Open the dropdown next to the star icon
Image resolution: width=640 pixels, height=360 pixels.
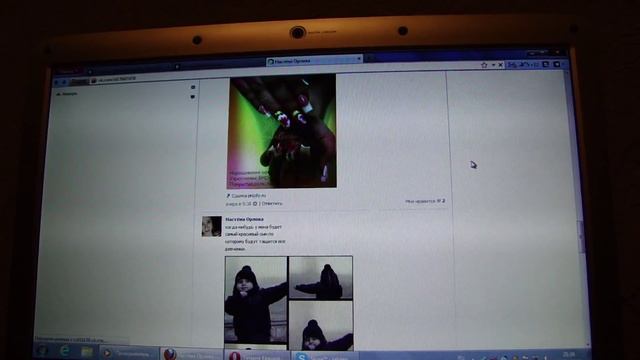[x=493, y=65]
